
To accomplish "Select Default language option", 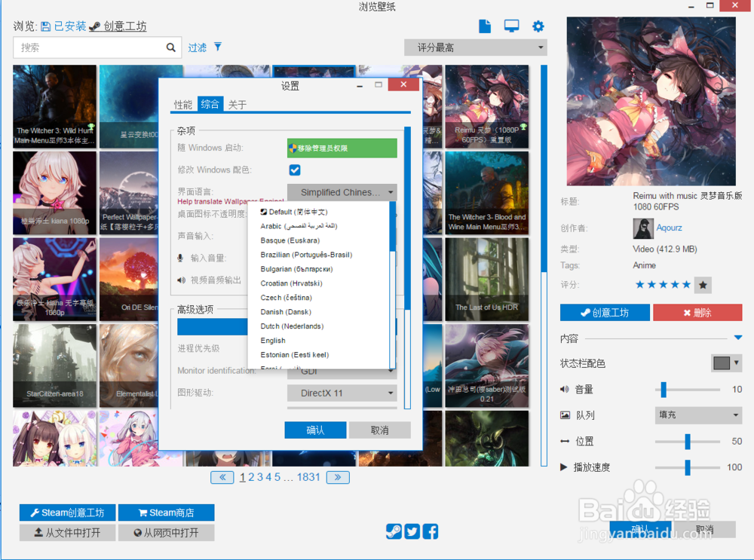I will 318,212.
